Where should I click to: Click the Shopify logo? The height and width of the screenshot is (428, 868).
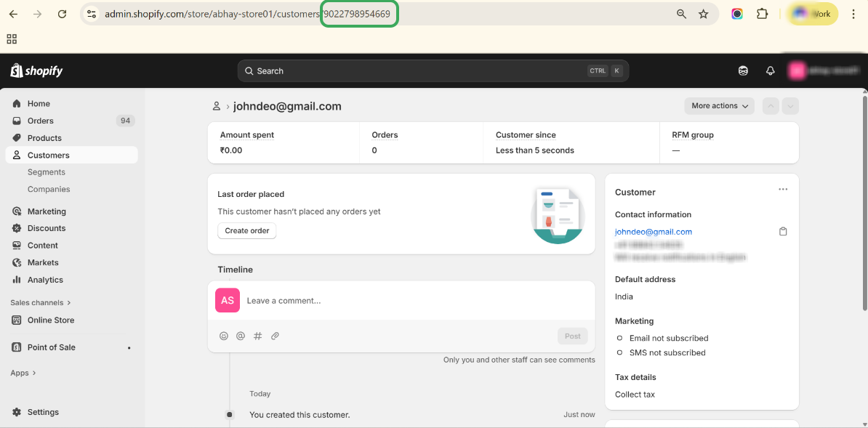[x=36, y=70]
